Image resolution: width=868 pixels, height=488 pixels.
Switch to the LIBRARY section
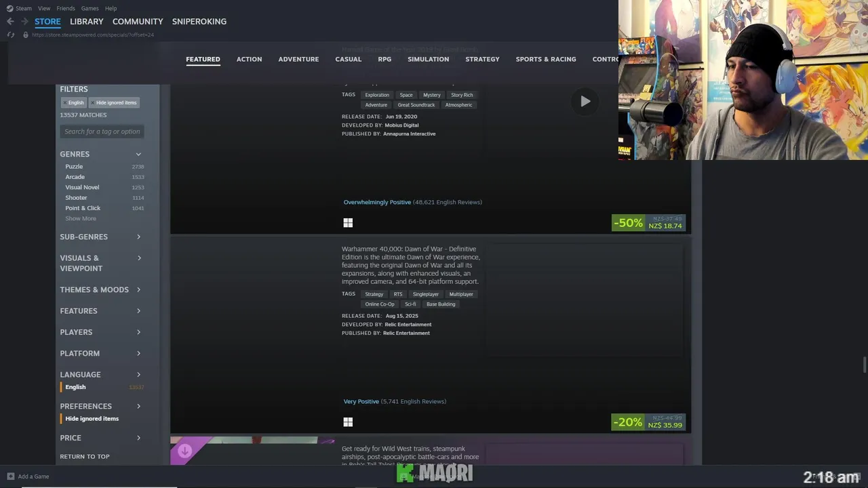(87, 22)
